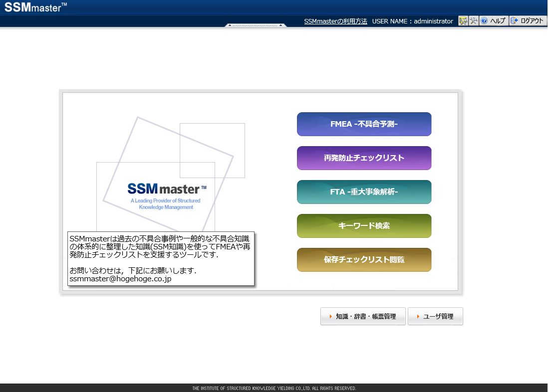The height and width of the screenshot is (392, 548).
Task: Open the ユーザ管理 user management screen
Action: point(435,316)
